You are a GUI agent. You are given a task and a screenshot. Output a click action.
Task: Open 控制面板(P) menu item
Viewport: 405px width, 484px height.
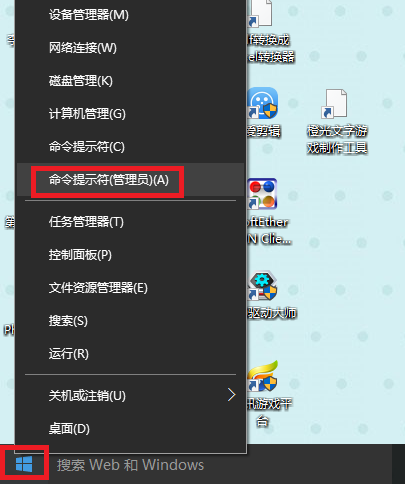[x=130, y=255]
